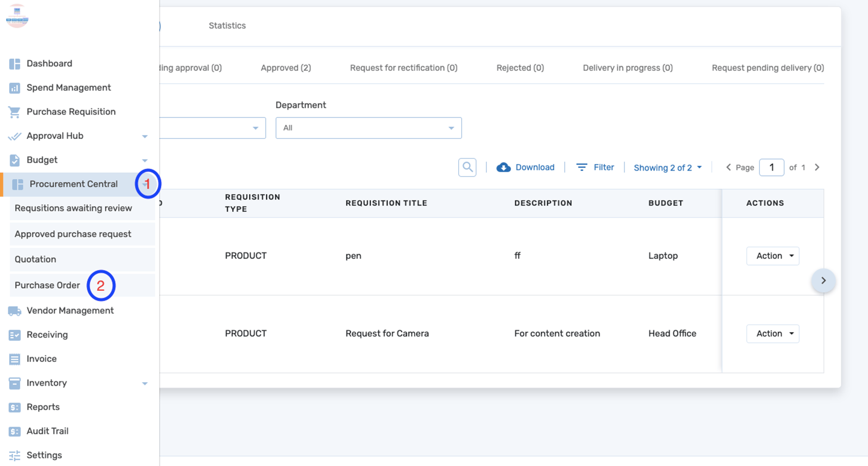
Task: Click the page number input field
Action: [x=772, y=167]
